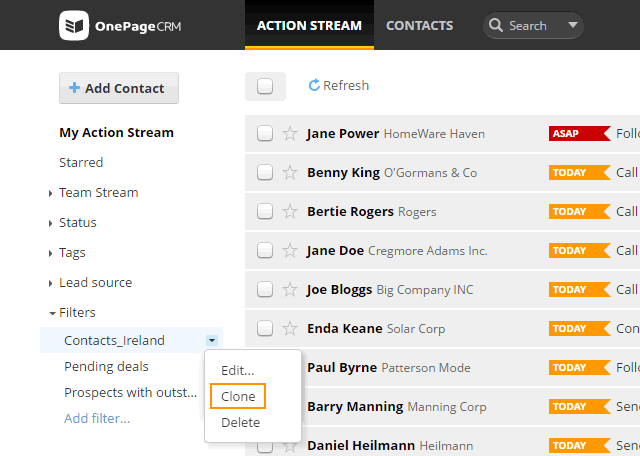Image resolution: width=640 pixels, height=456 pixels.
Task: Select the Contacts_Ireland filter
Action: point(114,340)
